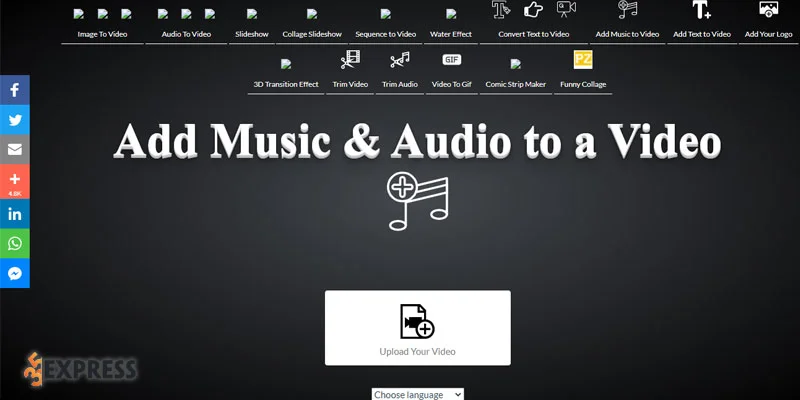This screenshot has height=400, width=800.
Task: Click the camera icon above Convert Text to Video
Action: pos(566,9)
